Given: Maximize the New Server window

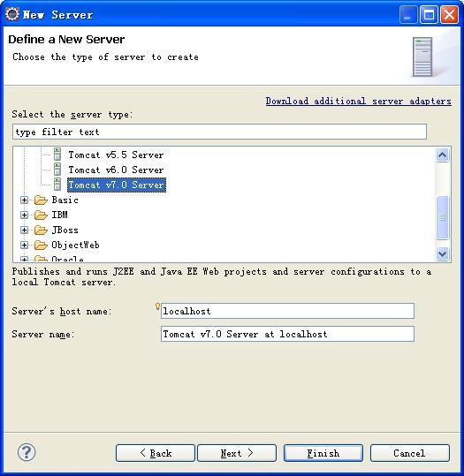Looking at the screenshot, I should pos(429,14).
